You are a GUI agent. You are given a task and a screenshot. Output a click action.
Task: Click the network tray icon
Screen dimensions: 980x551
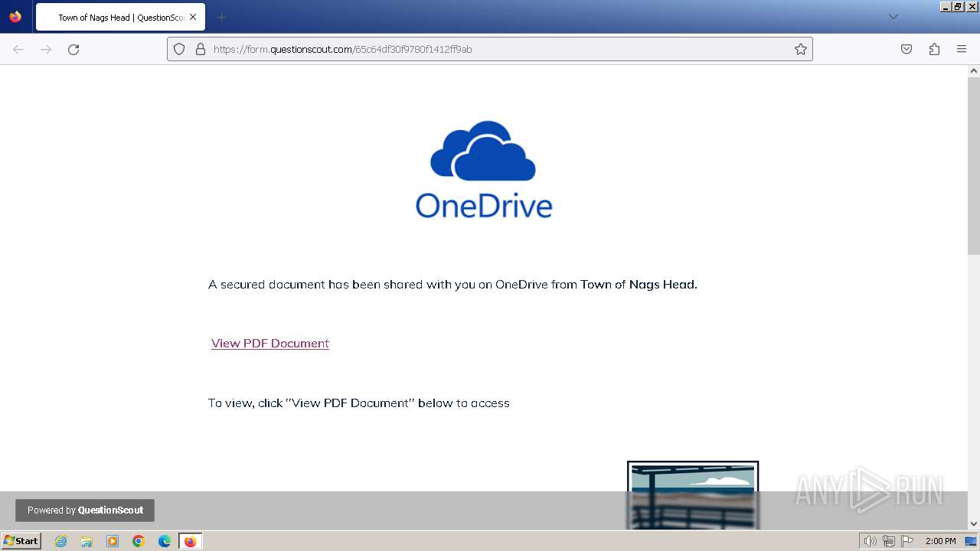click(x=889, y=541)
